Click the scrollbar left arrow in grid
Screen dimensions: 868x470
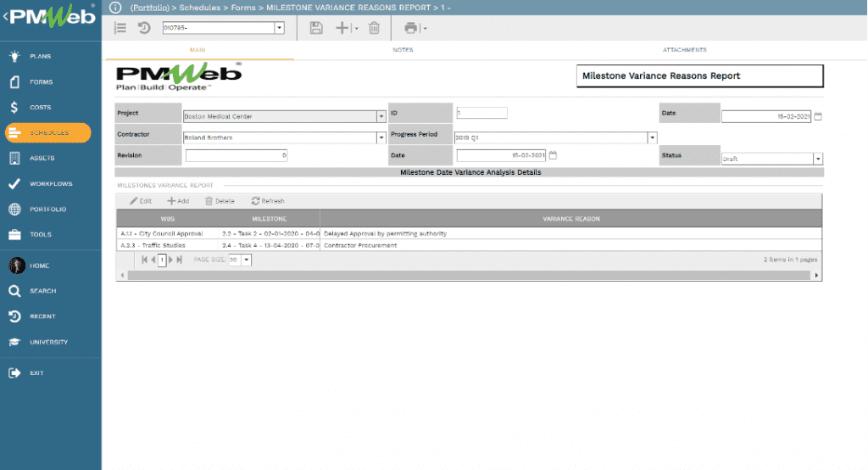(122, 275)
